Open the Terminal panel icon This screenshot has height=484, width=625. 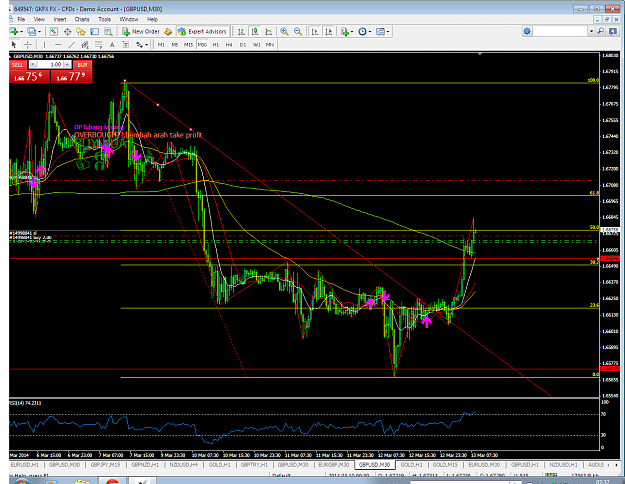tap(94, 31)
